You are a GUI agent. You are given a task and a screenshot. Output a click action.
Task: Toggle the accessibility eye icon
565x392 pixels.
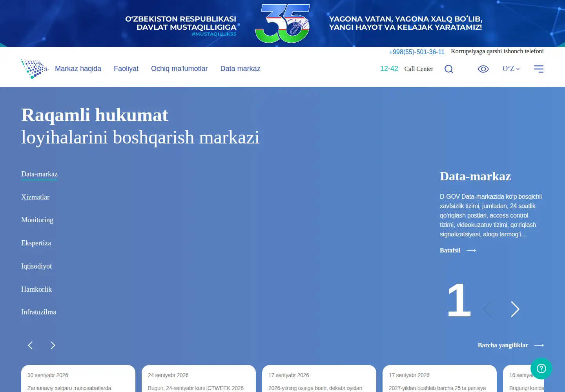pyautogui.click(x=483, y=69)
